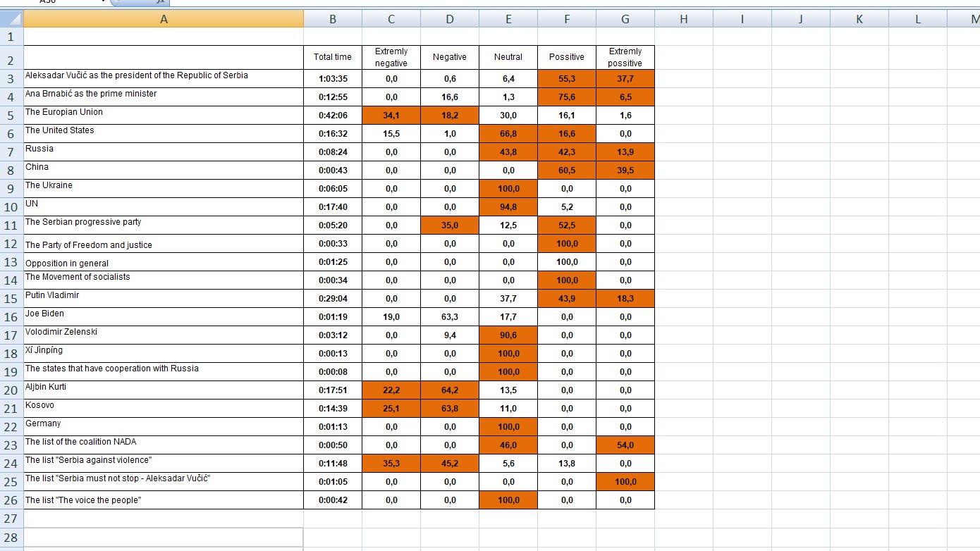Image resolution: width=980 pixels, height=551 pixels.
Task: Click the Aleksadar Vučić president label cell
Action: 164,78
